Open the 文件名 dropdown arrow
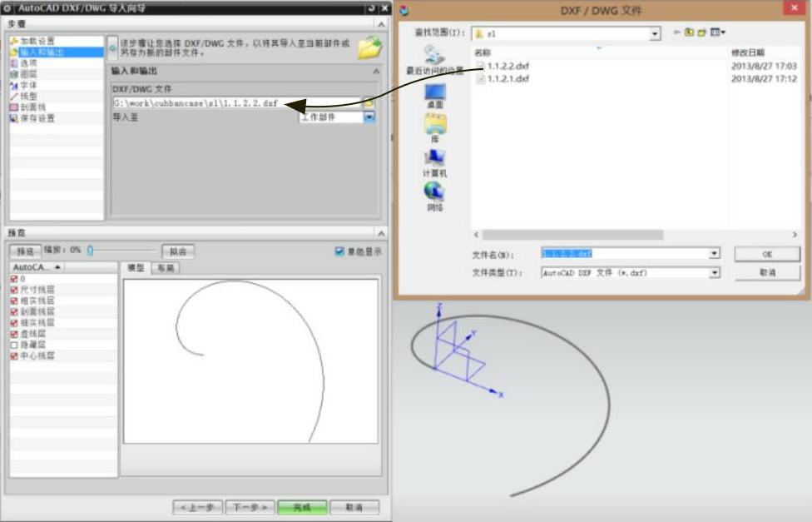 [714, 253]
